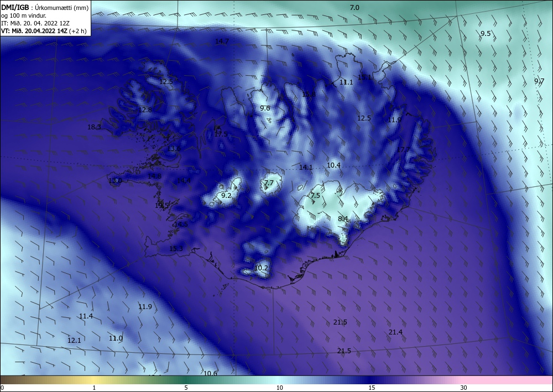Click the 8.4 value on the map
The image size is (553, 392).
click(x=343, y=219)
